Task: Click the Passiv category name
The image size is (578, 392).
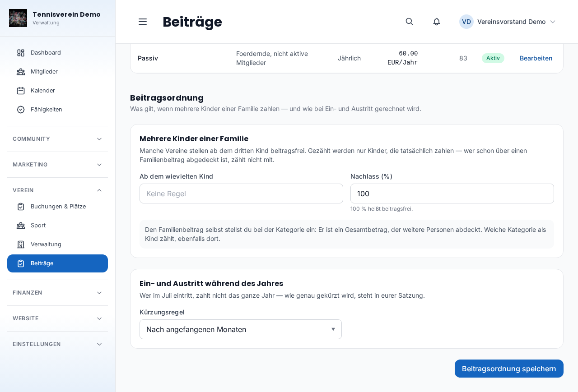Action: tap(148, 58)
